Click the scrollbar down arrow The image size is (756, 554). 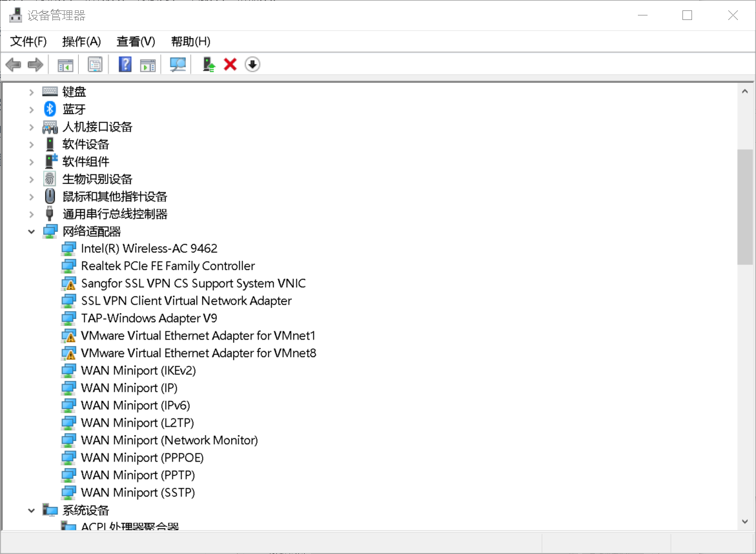point(744,521)
